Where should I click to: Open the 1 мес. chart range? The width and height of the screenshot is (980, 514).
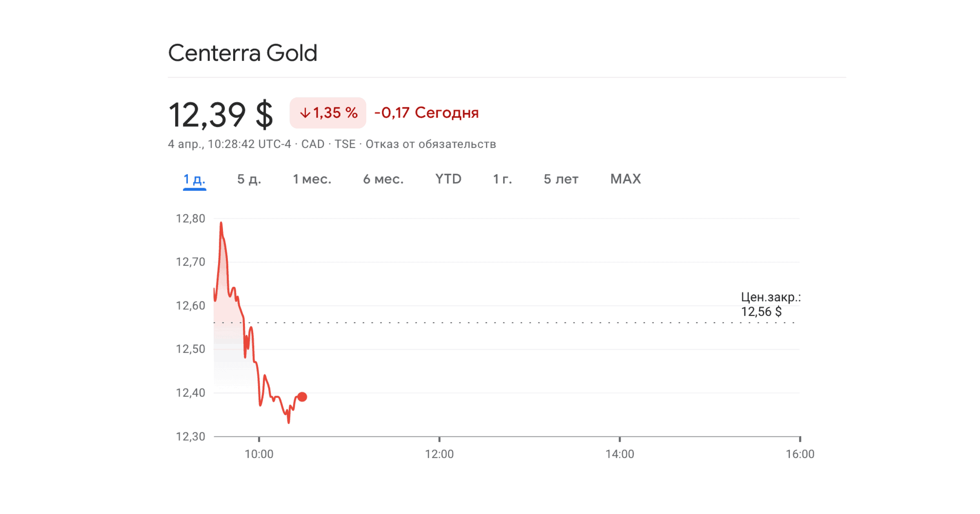point(312,179)
